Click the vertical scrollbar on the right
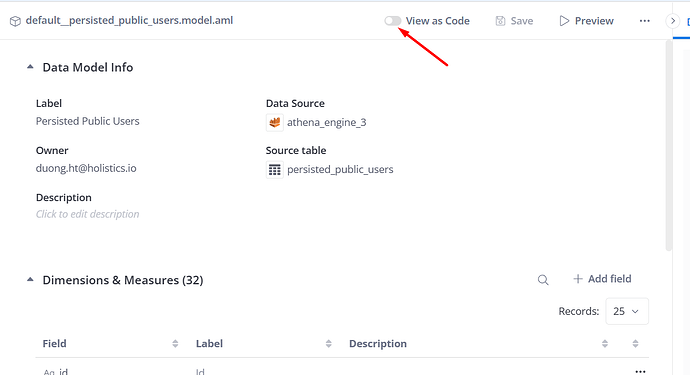 pyautogui.click(x=669, y=145)
